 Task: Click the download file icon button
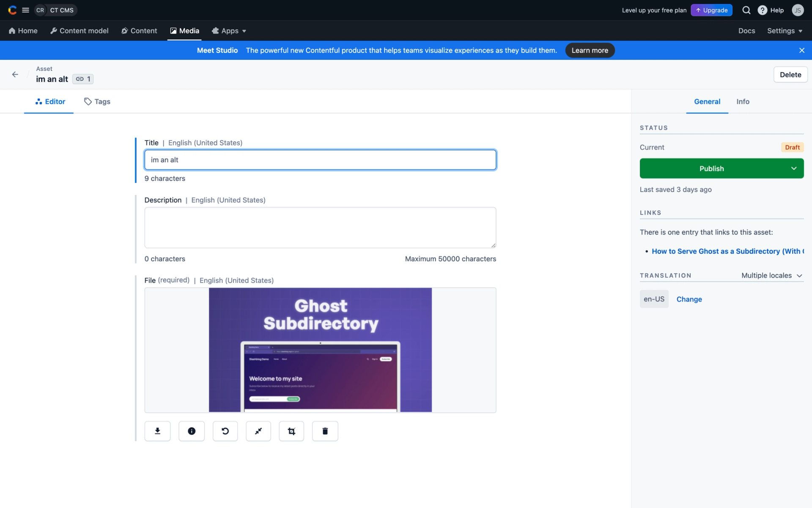157,431
